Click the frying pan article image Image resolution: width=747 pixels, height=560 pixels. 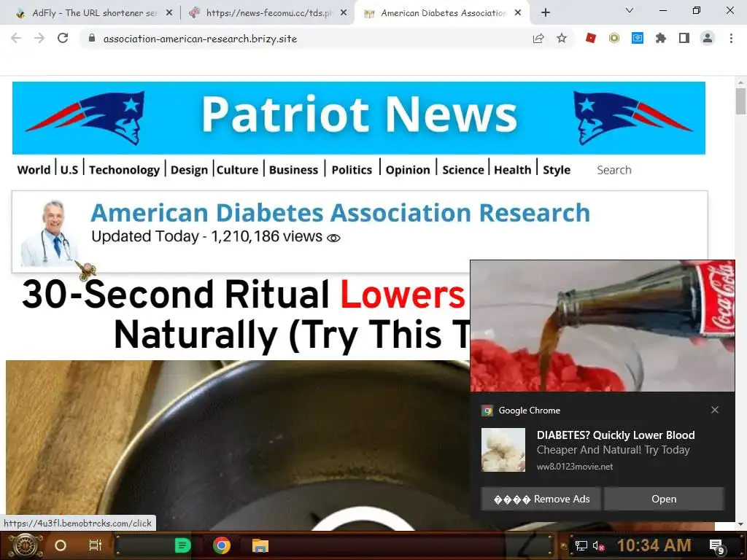pos(238,446)
